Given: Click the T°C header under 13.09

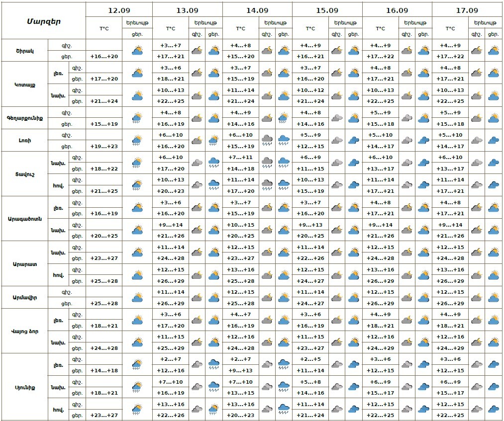Looking at the screenshot, I should point(170,28).
